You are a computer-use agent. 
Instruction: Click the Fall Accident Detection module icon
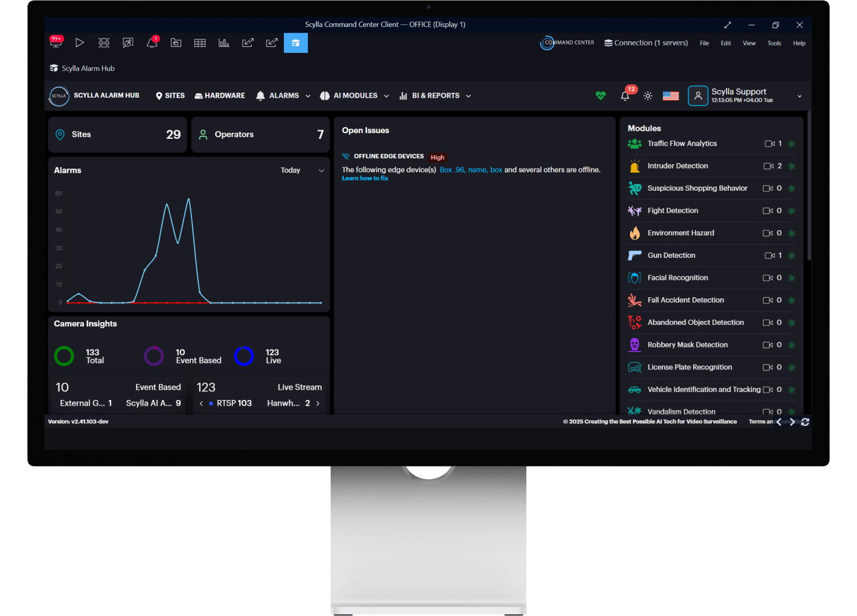(635, 300)
